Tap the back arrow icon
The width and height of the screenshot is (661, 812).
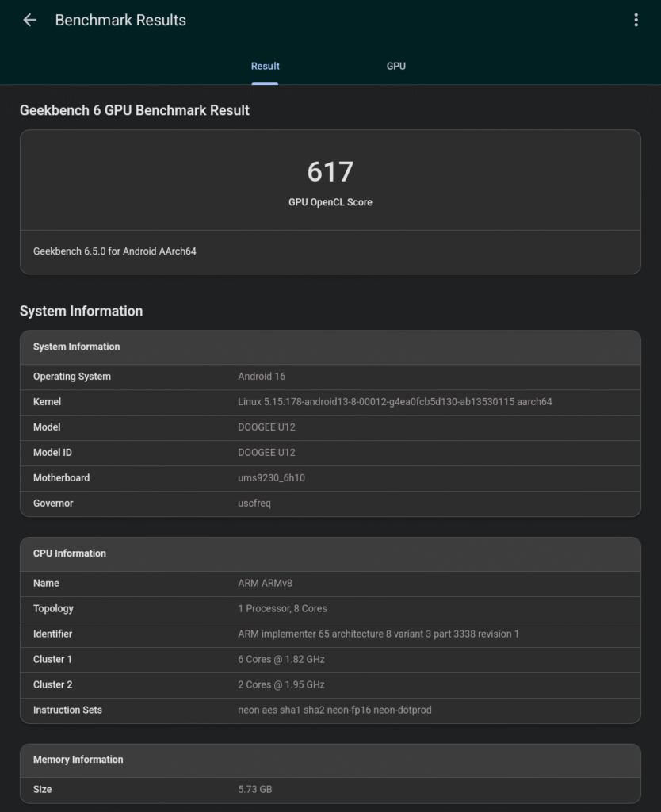pyautogui.click(x=30, y=21)
